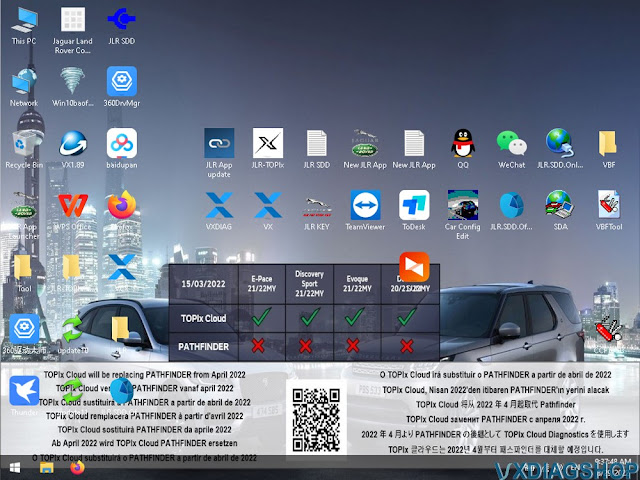
Task: Open the Jaguar Land Rover Co... shortcut
Action: (x=73, y=31)
